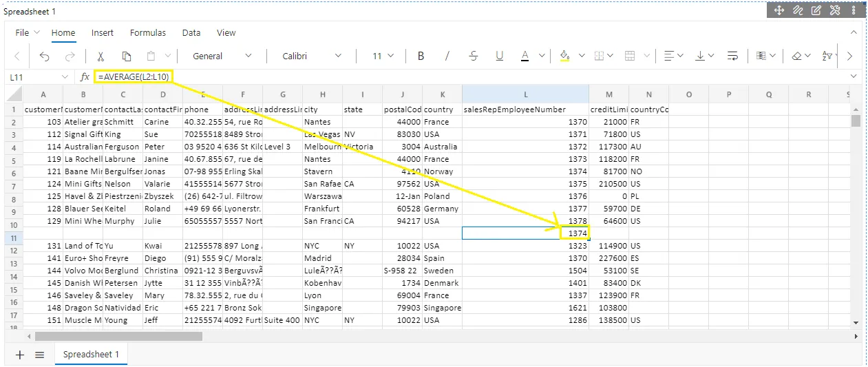Select column A header
Viewport: 868px width, 367px height.
pos(43,94)
